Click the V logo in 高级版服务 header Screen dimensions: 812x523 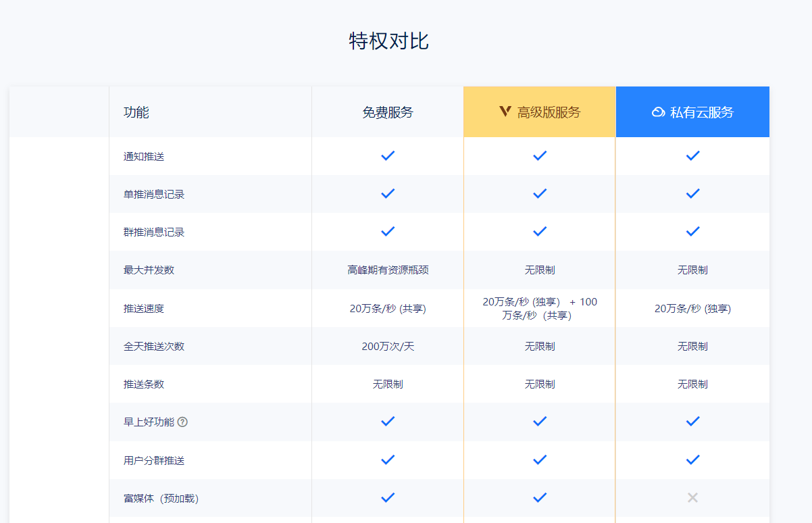(505, 112)
